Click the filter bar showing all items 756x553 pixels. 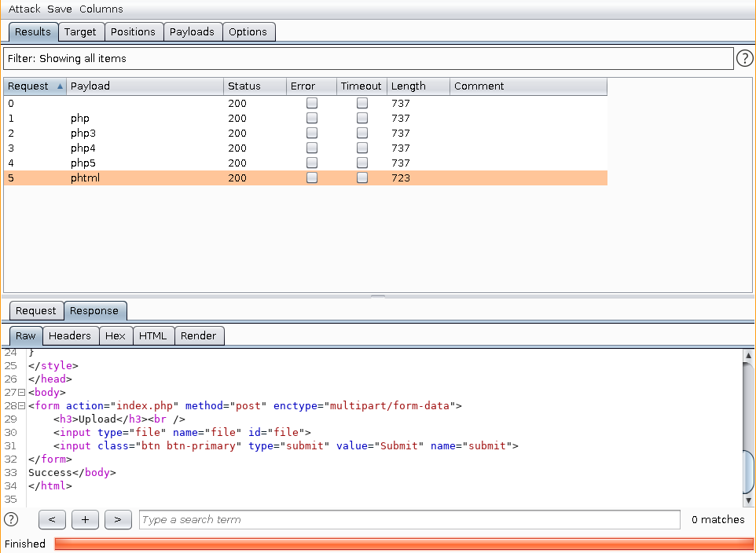(x=368, y=58)
